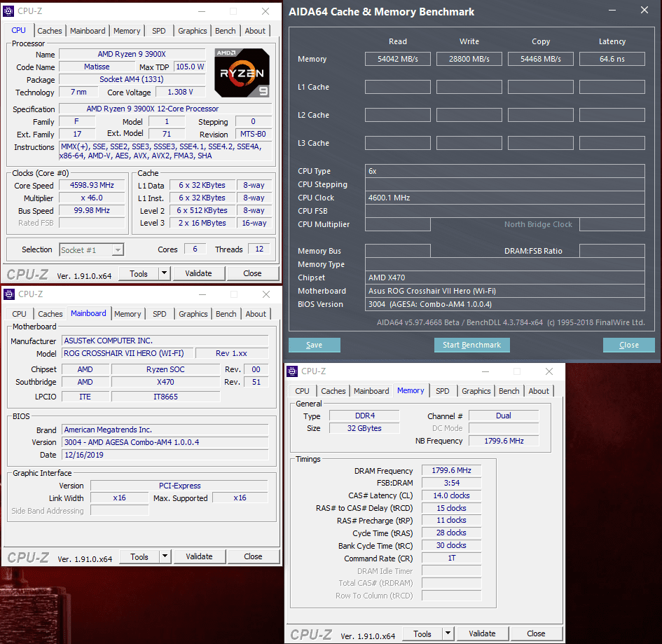Click the DRAM Frequency value 1799.6 MHz
Viewport: 662px width, 644px height.
click(x=451, y=470)
